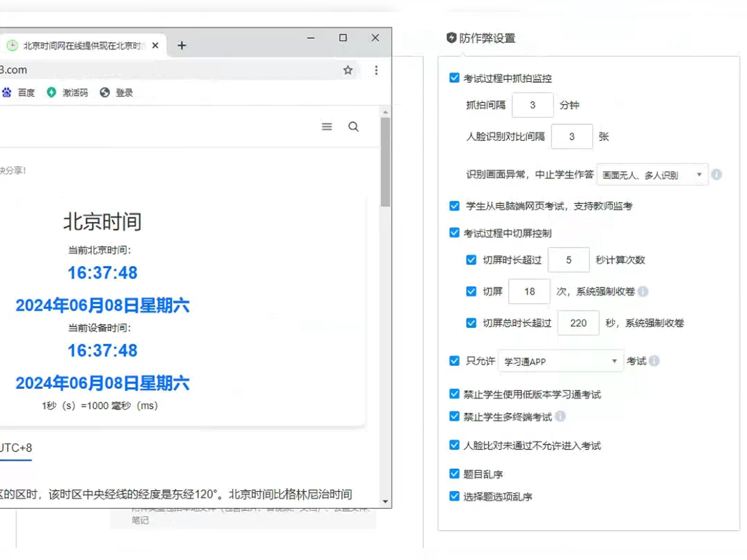Viewport: 747px width, 560px height.
Task: Toggle 禁止学生使用低版本学习通考试 checkbox
Action: pos(454,394)
